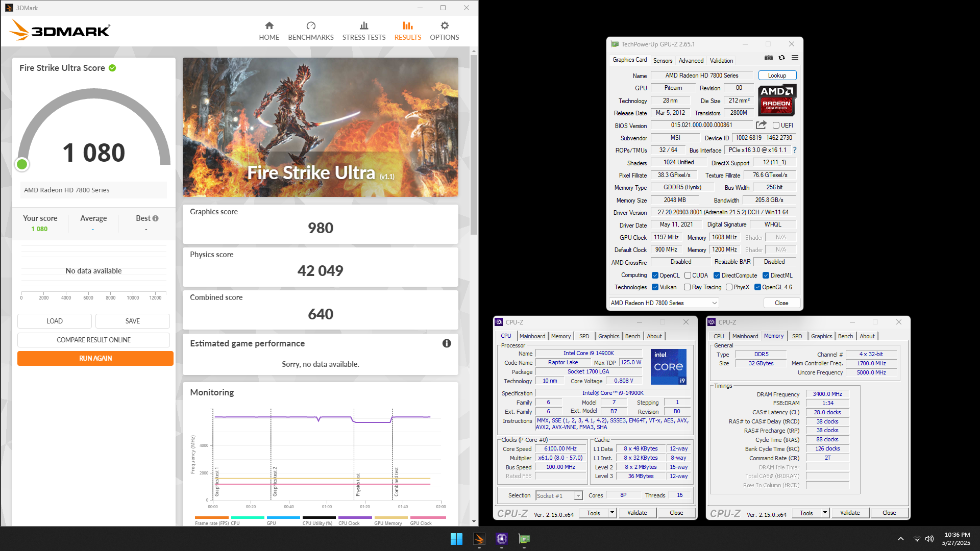Click the Close button in the right CPU-Z window

[889, 513]
